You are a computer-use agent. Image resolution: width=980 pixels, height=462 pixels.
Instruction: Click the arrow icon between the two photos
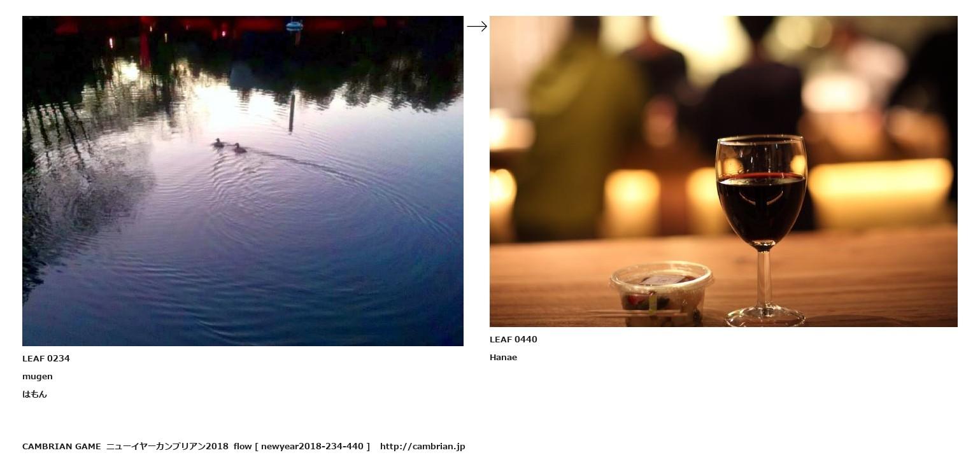tap(477, 26)
